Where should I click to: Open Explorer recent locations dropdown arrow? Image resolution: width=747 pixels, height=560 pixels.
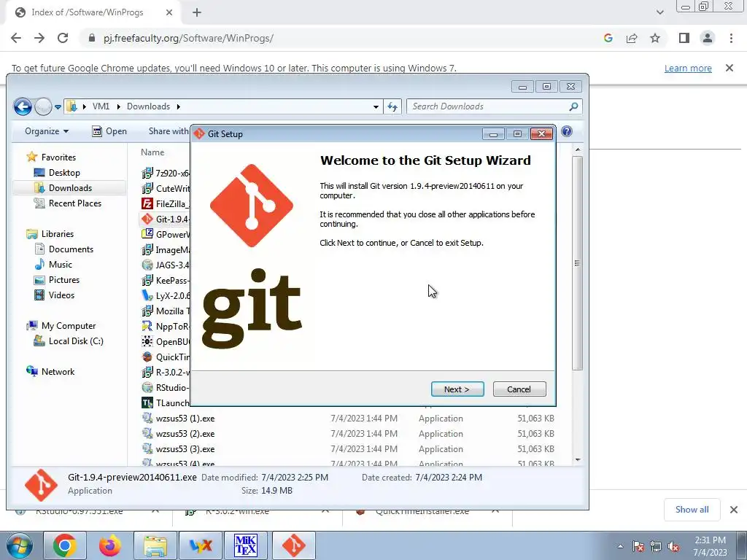[x=58, y=106]
